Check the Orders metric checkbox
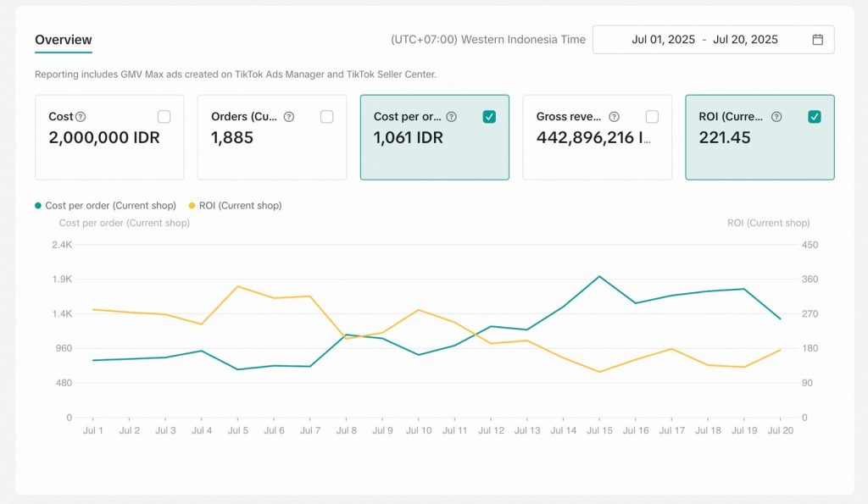This screenshot has width=868, height=504. pyautogui.click(x=326, y=117)
